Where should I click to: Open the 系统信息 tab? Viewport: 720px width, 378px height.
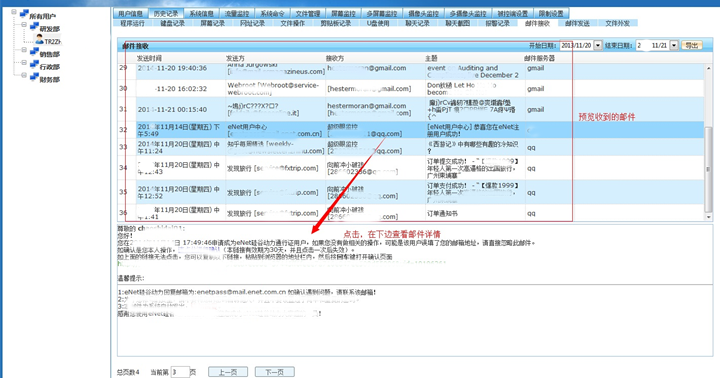202,13
